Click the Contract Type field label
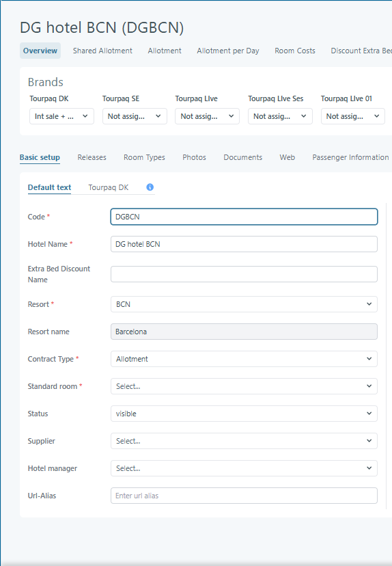The image size is (392, 566). tap(51, 359)
